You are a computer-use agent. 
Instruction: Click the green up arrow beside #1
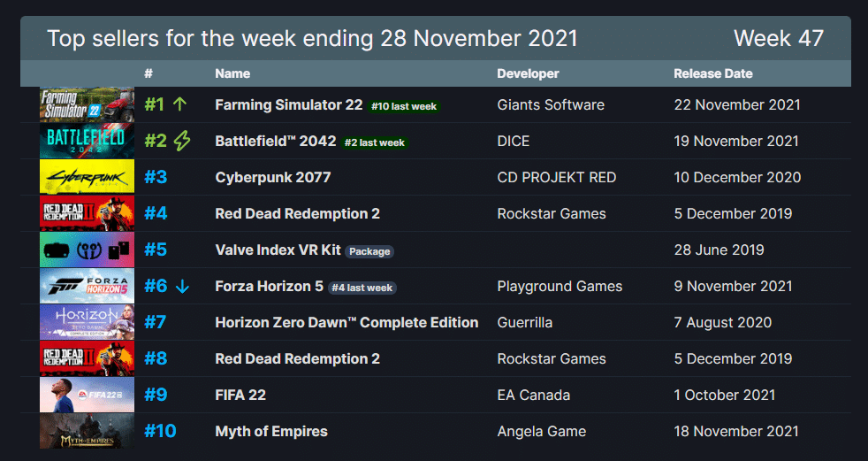[x=180, y=104]
